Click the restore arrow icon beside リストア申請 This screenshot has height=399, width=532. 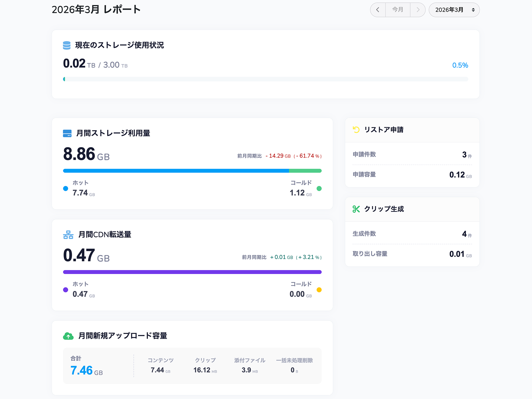[x=356, y=130]
